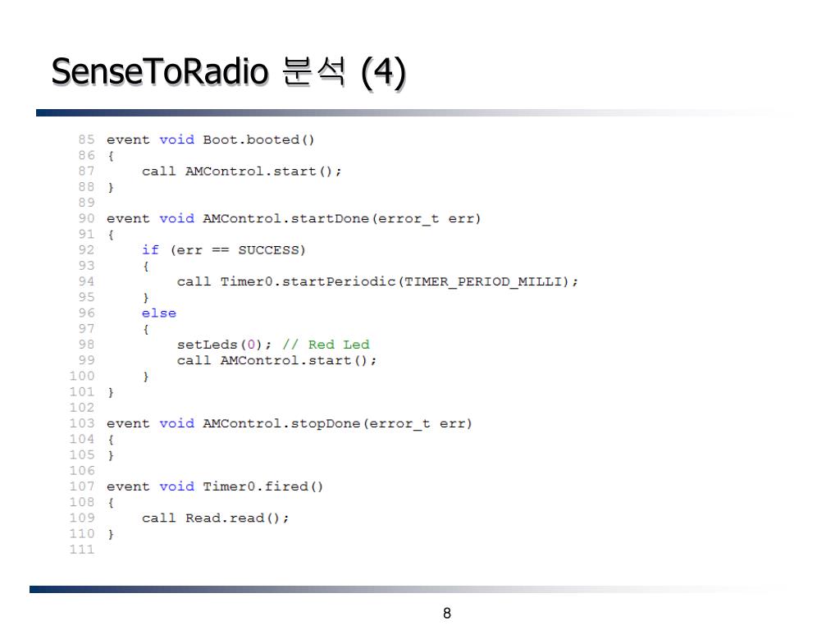
Task: Click 'call Read.read();' on line 109
Action: pyautogui.click(x=216, y=518)
